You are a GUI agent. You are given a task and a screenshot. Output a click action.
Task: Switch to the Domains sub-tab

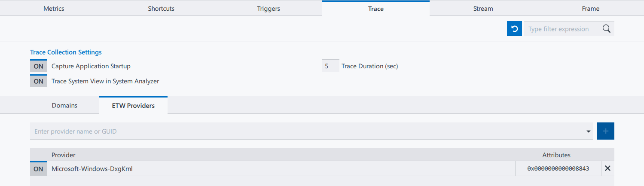[64, 105]
